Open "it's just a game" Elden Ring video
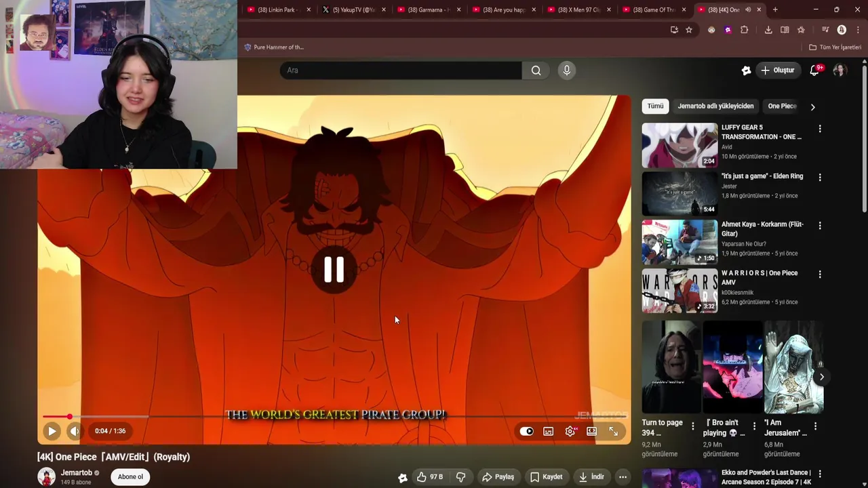868x488 pixels. tap(762, 176)
